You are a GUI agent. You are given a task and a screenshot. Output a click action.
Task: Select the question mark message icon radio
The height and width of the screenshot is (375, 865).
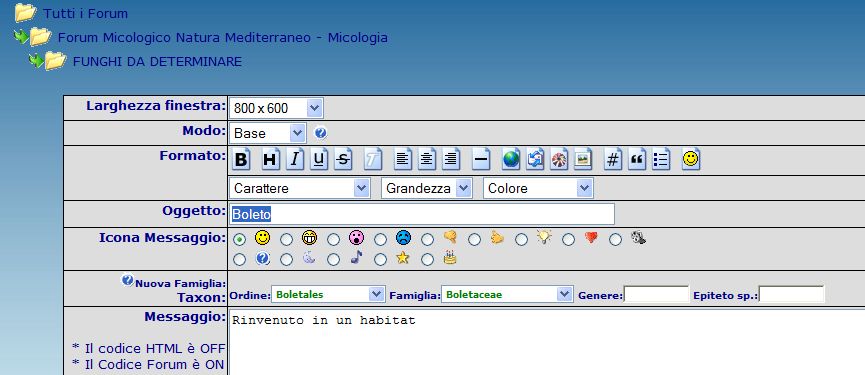point(239,259)
